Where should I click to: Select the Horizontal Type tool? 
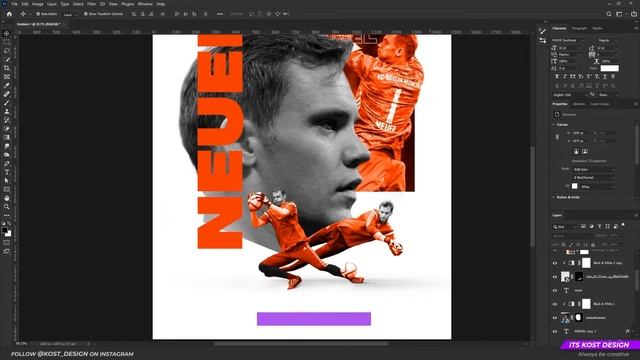point(7,172)
